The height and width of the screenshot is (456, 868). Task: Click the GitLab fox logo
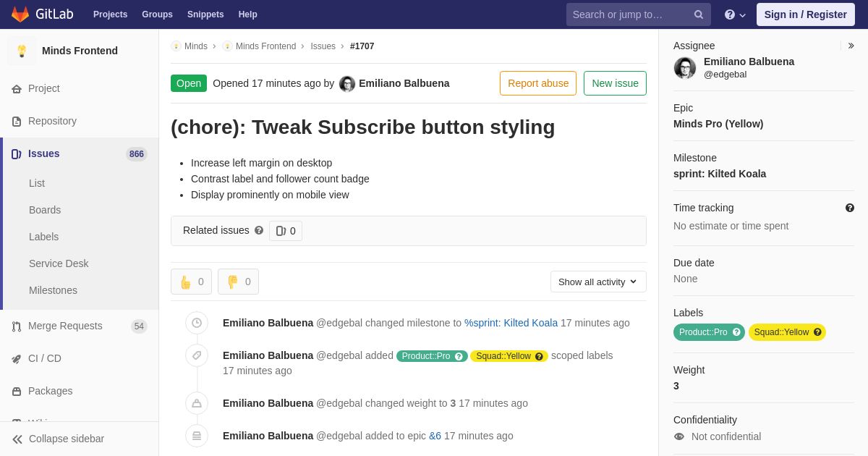[x=20, y=14]
